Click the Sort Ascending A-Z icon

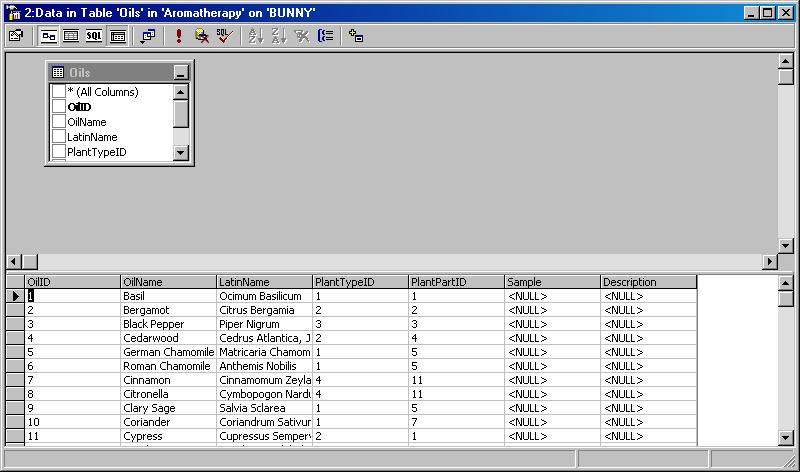pos(255,35)
